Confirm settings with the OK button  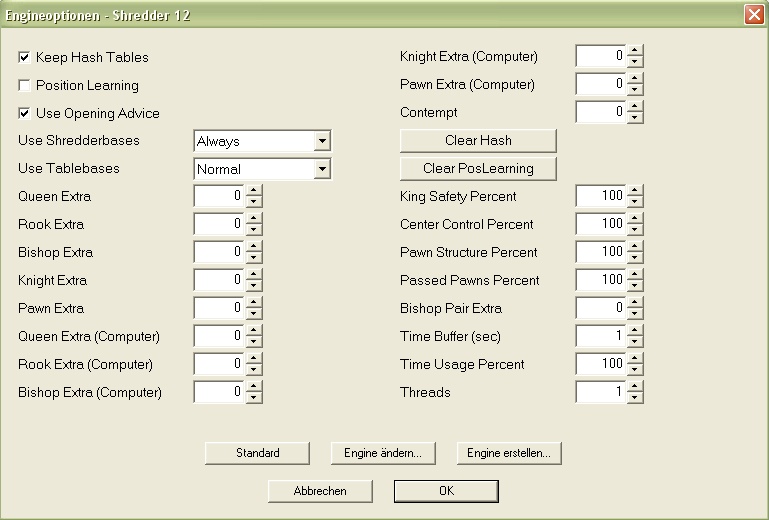pos(446,491)
